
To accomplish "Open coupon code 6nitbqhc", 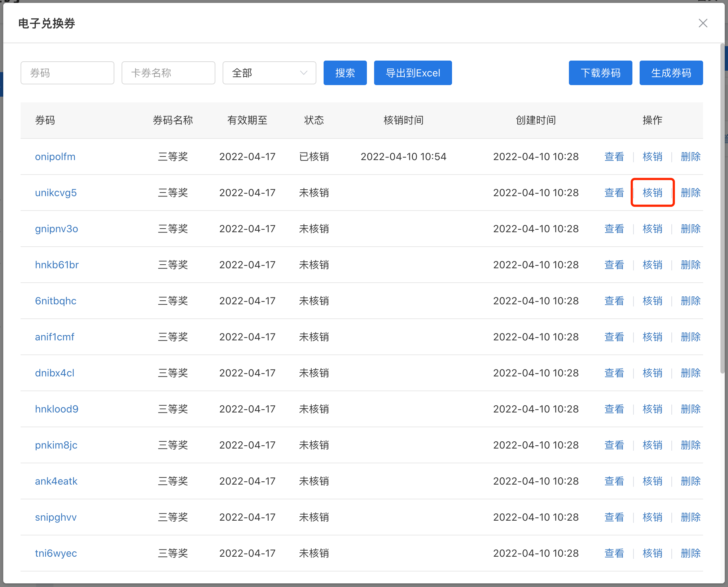I will [x=56, y=301].
